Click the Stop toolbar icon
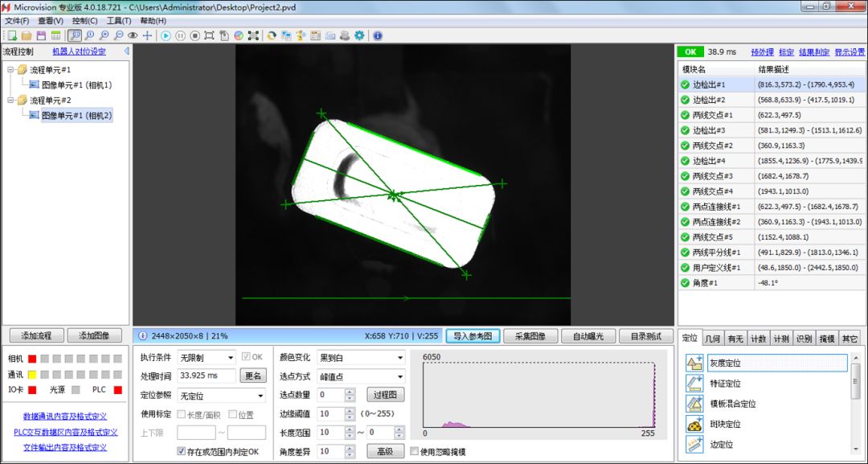Image resolution: width=868 pixels, height=464 pixels. click(x=194, y=35)
